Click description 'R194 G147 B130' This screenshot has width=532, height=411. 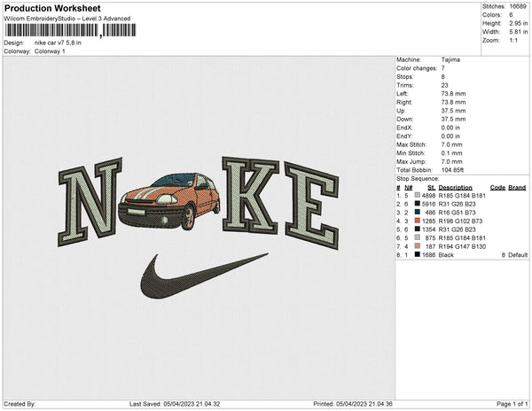point(462,246)
